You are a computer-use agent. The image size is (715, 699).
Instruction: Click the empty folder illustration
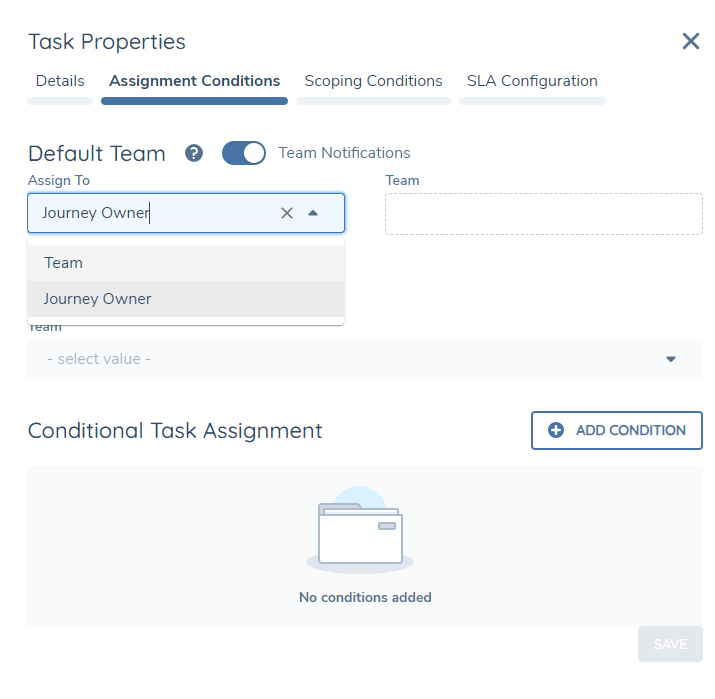point(360,532)
